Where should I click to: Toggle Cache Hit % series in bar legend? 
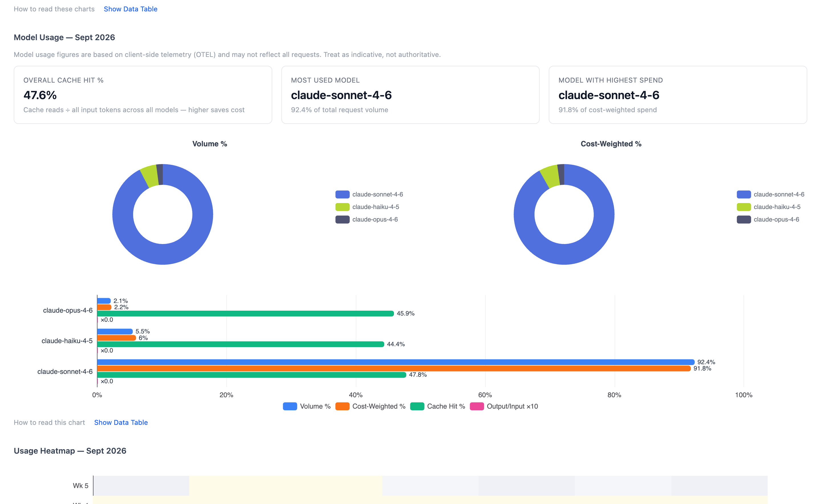point(437,406)
